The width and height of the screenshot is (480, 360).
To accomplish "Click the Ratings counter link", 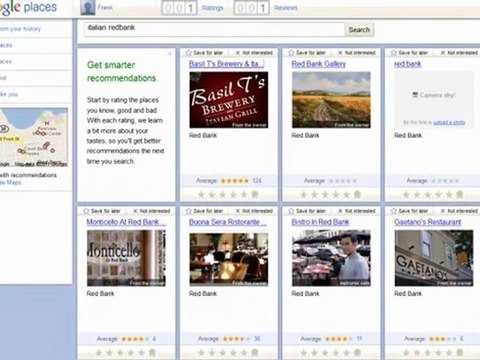I will click(212, 8).
